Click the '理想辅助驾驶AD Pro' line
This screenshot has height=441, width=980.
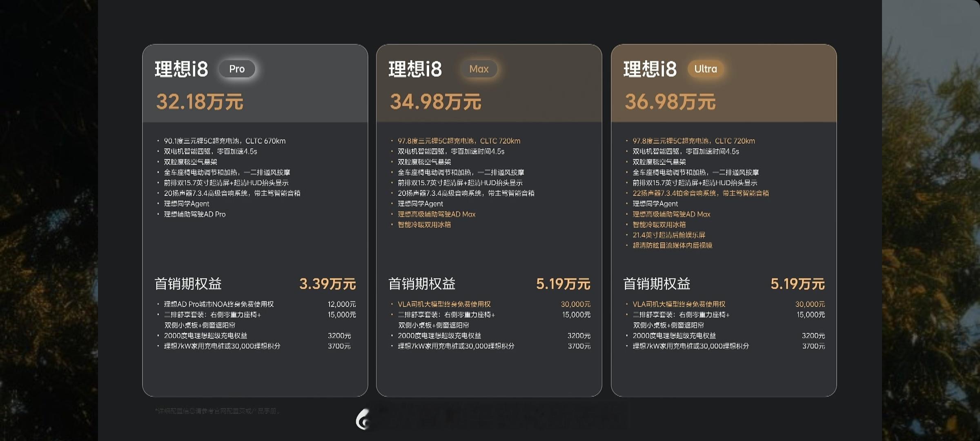coord(194,214)
